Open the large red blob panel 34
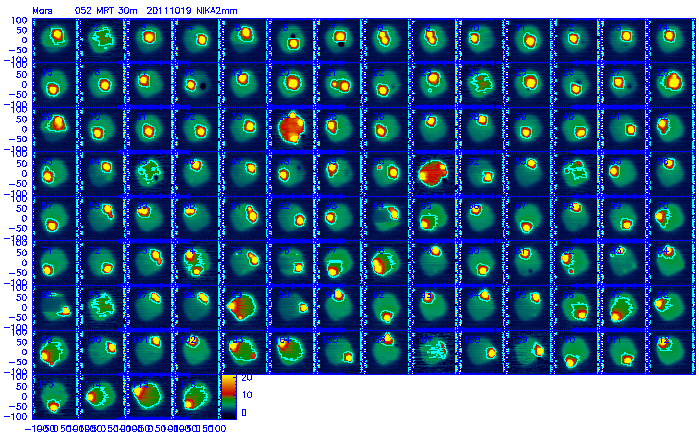The image size is (699, 440). tap(290, 127)
